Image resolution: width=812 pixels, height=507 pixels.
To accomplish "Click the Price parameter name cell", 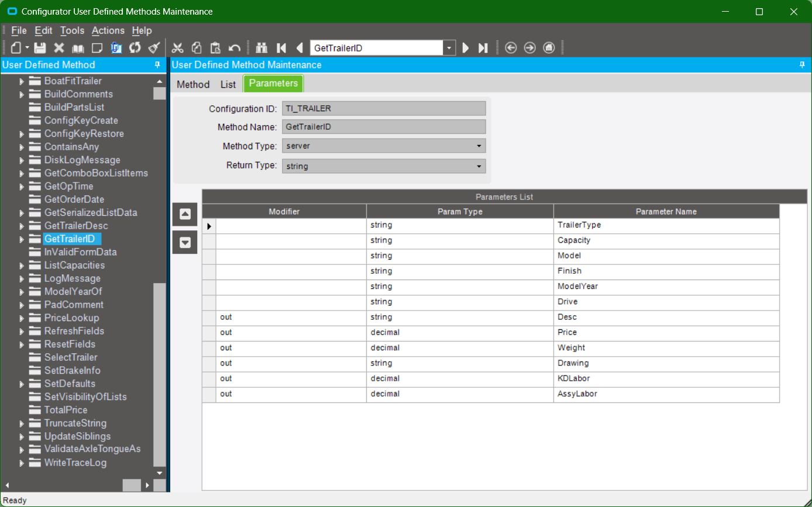I will pos(666,332).
